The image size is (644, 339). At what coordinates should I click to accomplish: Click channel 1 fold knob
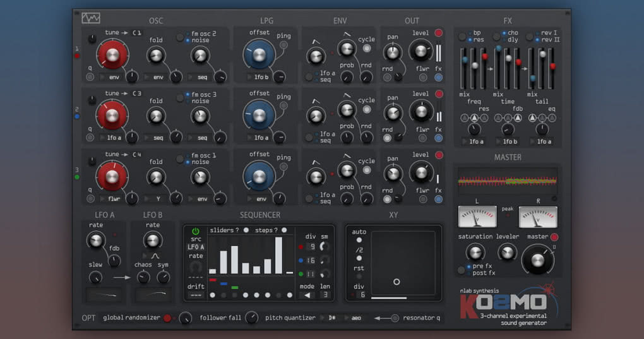156,55
